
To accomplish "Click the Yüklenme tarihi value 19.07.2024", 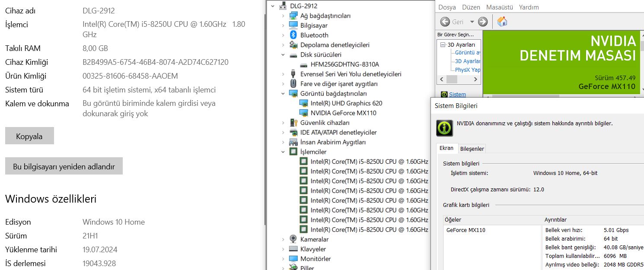I will coord(100,250).
